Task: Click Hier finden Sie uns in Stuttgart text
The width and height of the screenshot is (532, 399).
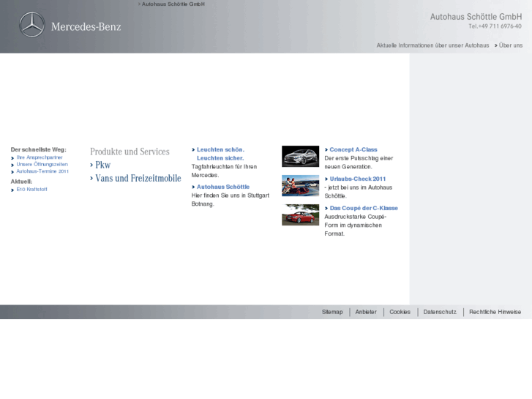Action: click(231, 200)
